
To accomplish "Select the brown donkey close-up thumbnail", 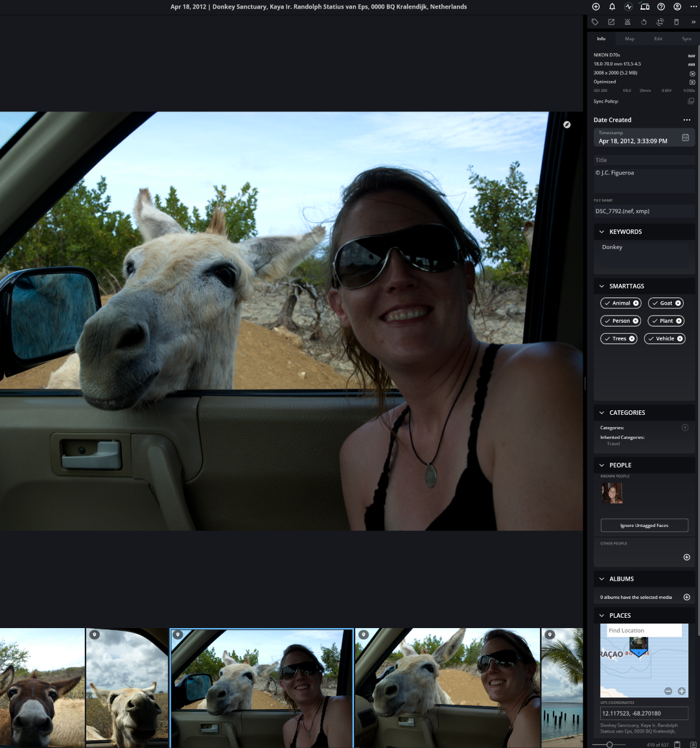I will point(42,688).
